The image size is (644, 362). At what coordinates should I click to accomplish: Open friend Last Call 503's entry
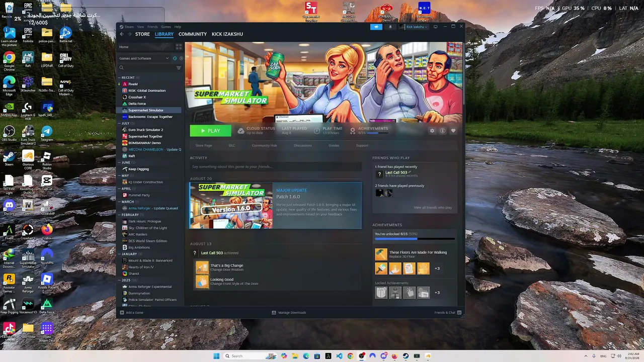pos(396,173)
